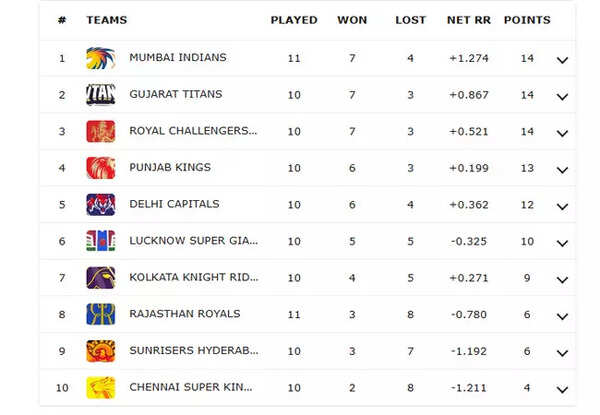
Task: Expand the Sunrisers Hyderabad row chevron
Action: (x=562, y=353)
